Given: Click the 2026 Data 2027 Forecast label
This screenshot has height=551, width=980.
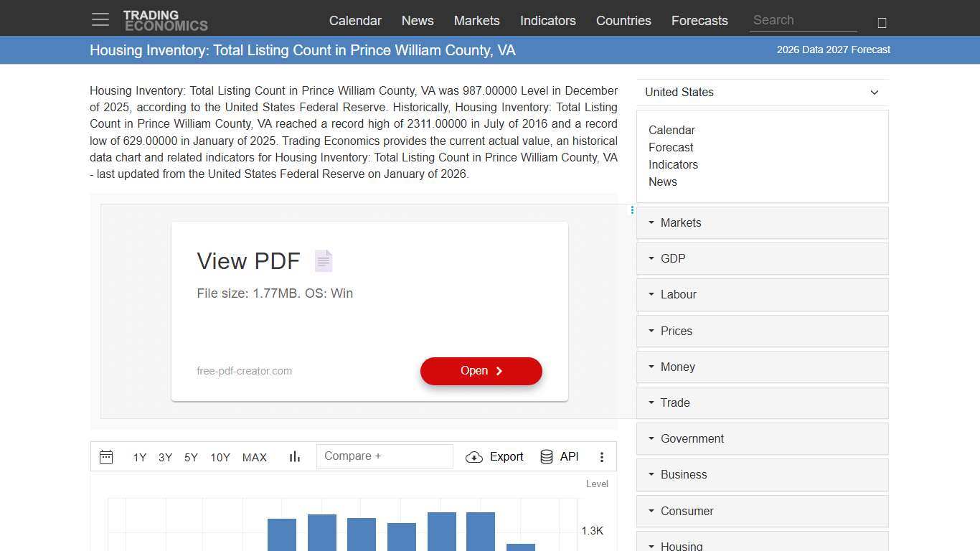Looking at the screenshot, I should point(833,50).
